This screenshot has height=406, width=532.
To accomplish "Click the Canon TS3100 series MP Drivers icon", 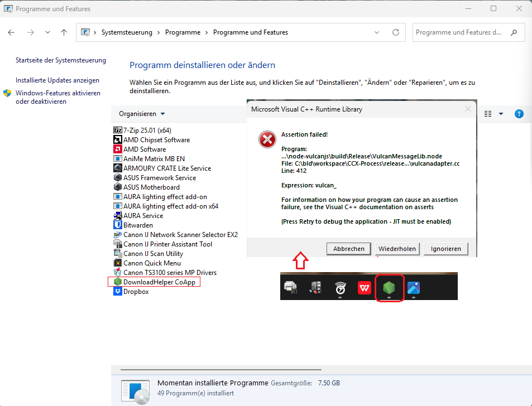I will tap(117, 273).
